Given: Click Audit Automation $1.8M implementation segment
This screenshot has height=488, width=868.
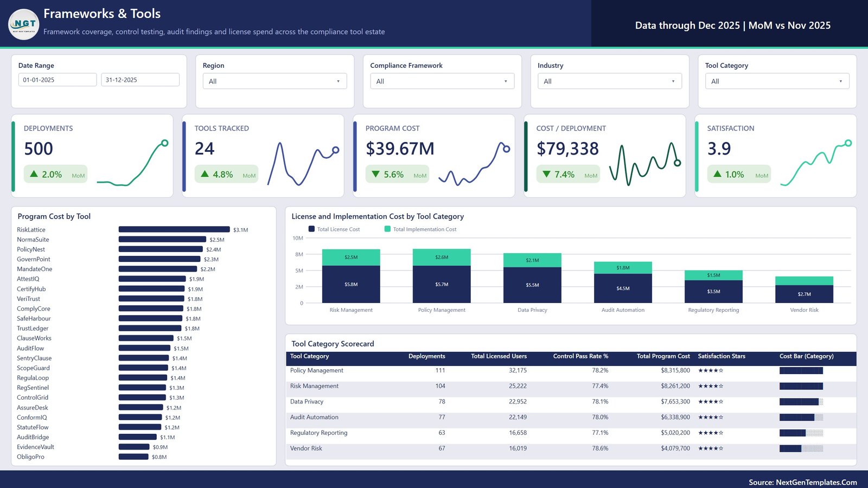Looking at the screenshot, I should coord(623,267).
